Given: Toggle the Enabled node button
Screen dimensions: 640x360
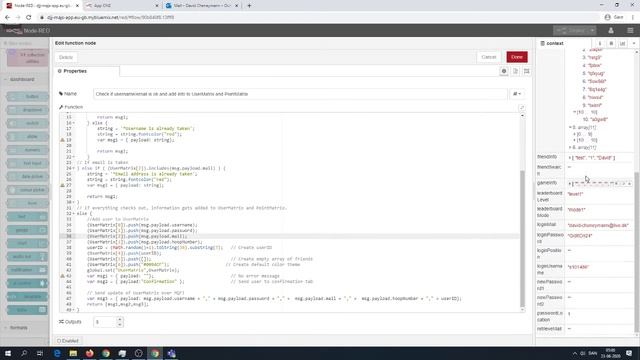Looking at the screenshot, I should click(x=68, y=341).
